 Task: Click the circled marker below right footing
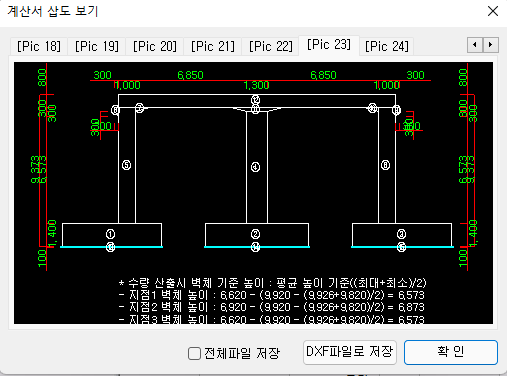(x=401, y=247)
